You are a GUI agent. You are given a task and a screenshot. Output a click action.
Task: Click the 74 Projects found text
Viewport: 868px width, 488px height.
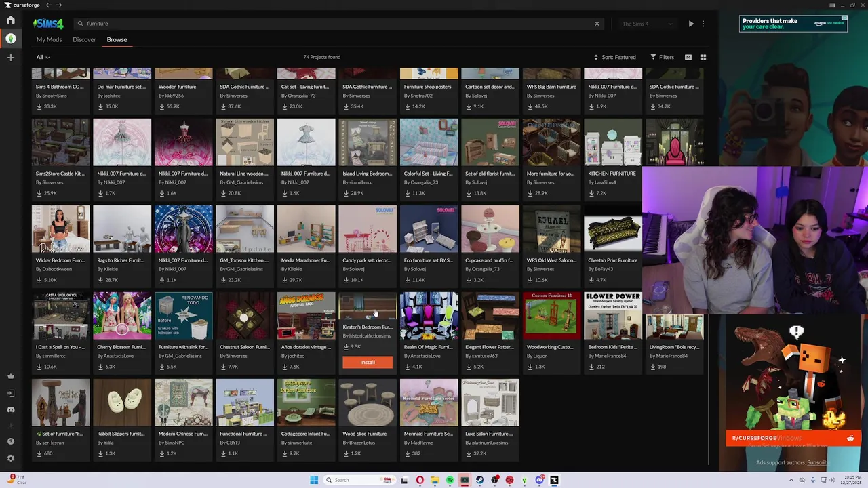pos(321,57)
